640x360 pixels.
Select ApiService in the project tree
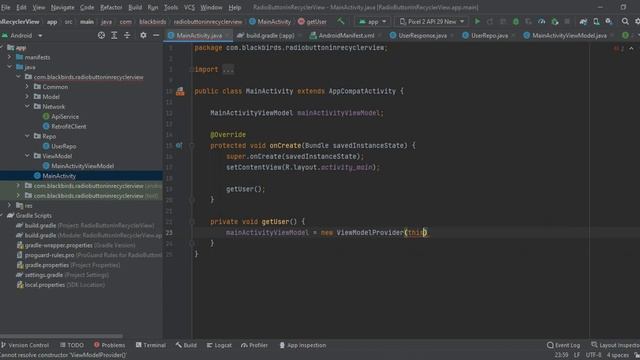pyautogui.click(x=61, y=116)
